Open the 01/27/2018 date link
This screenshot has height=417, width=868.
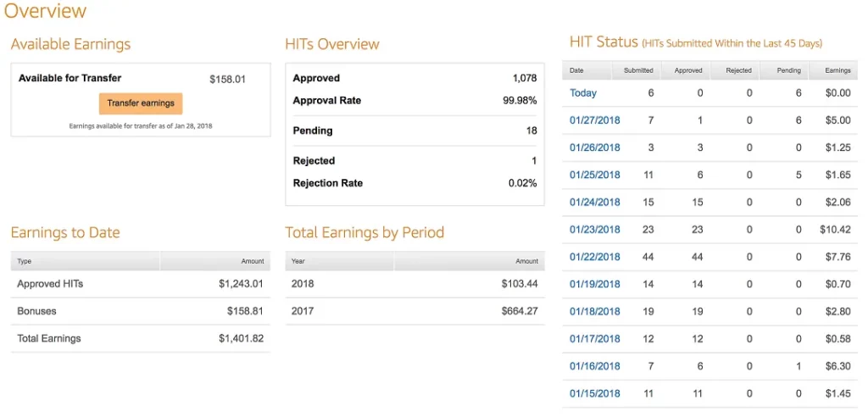tap(594, 120)
